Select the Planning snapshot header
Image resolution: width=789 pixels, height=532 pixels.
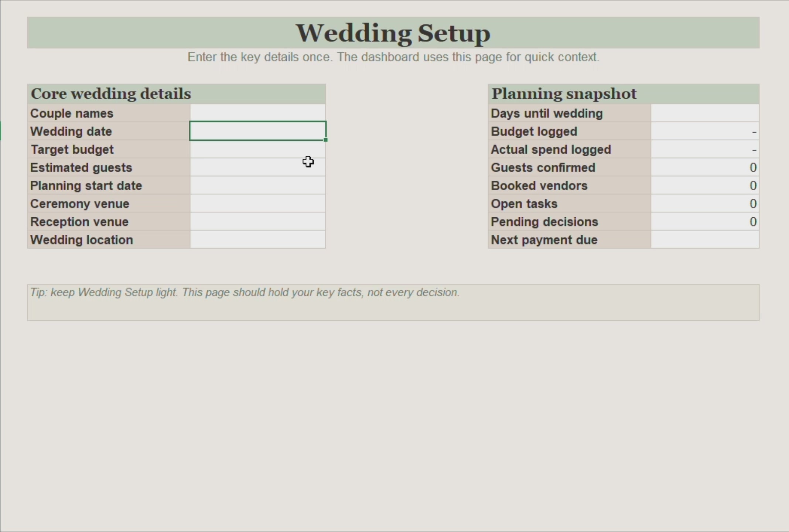pyautogui.click(x=624, y=94)
